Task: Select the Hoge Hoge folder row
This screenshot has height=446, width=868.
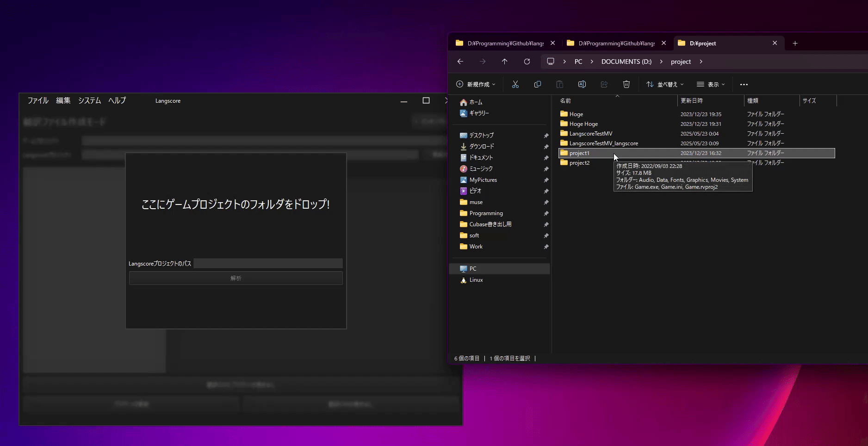Action: tap(697, 124)
